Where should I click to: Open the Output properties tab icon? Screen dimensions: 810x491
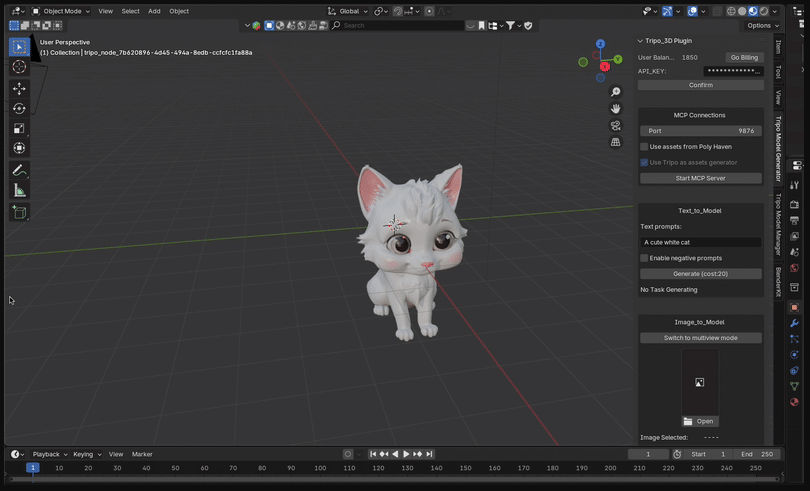[795, 221]
